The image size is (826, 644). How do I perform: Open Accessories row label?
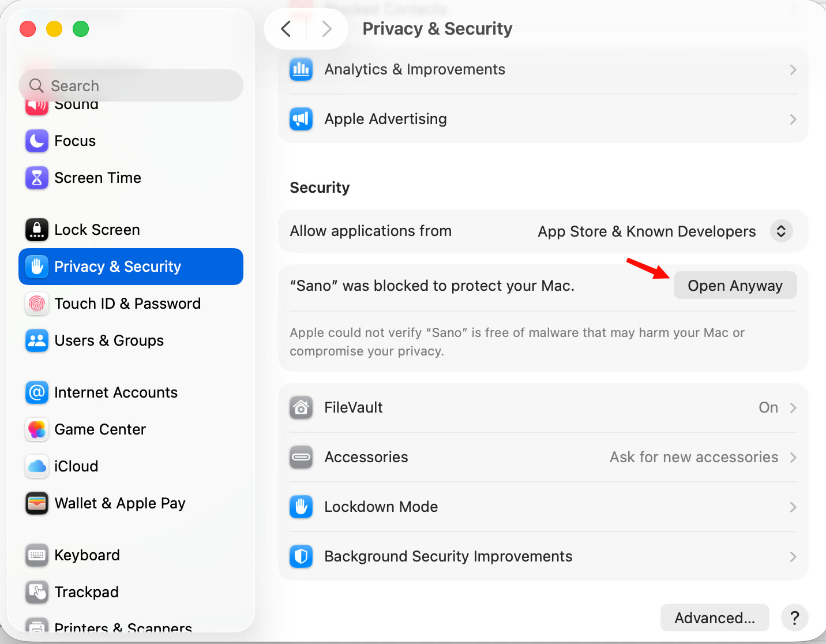coord(366,457)
